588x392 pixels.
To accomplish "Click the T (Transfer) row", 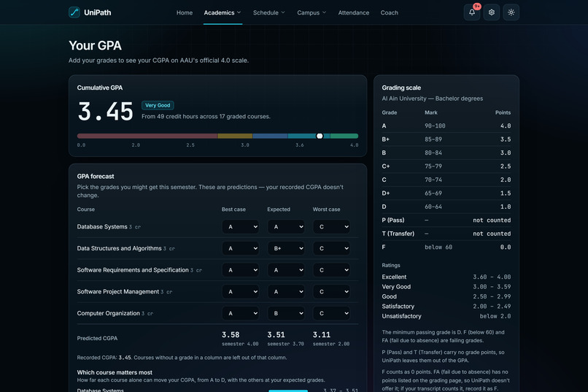I will click(x=446, y=234).
